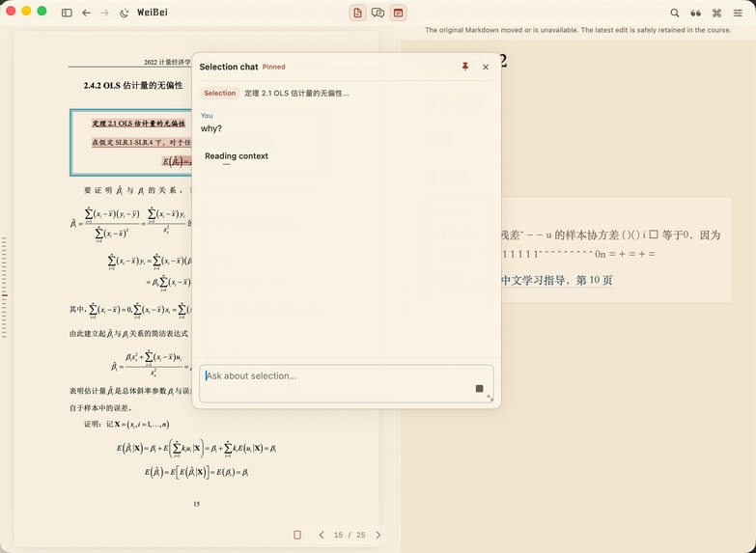Switch to document view icon
Viewport: 756px width, 553px height.
[358, 13]
